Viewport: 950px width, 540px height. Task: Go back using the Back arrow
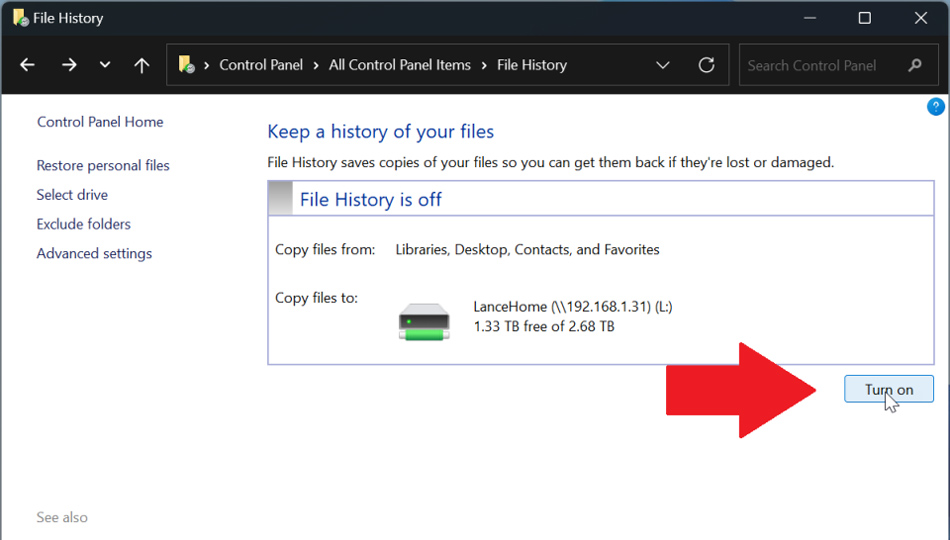[x=27, y=65]
